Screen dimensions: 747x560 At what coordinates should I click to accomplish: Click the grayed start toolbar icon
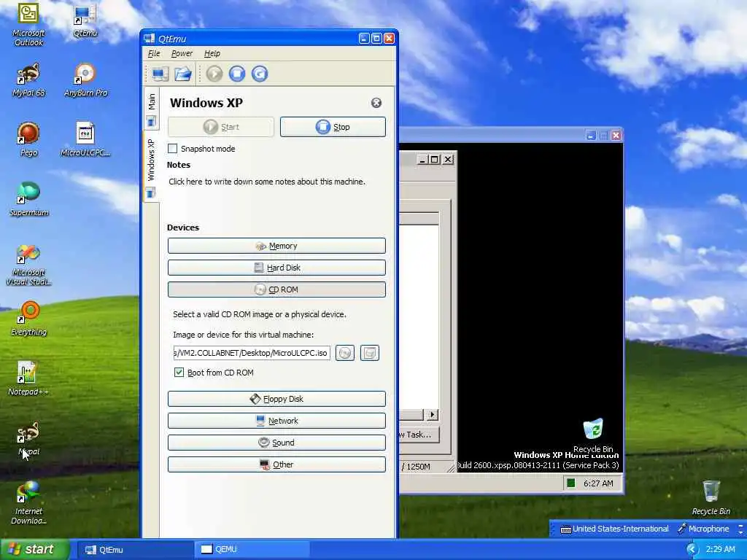214,74
